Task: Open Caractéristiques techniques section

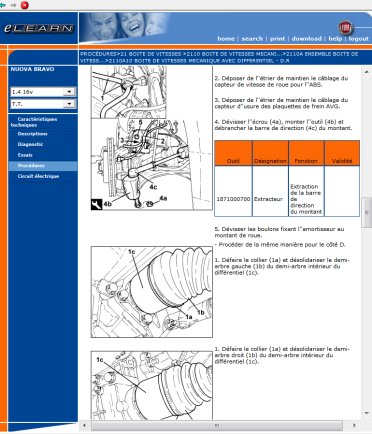Action: 34,122
